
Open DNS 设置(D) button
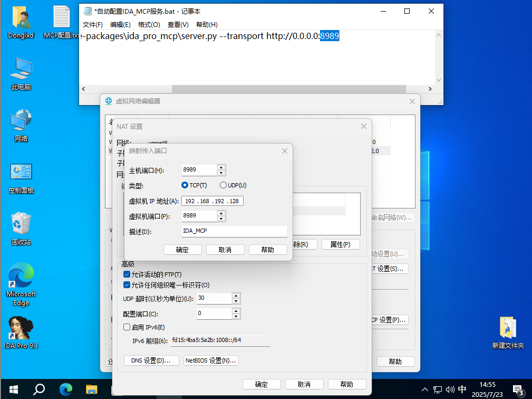tap(151, 361)
